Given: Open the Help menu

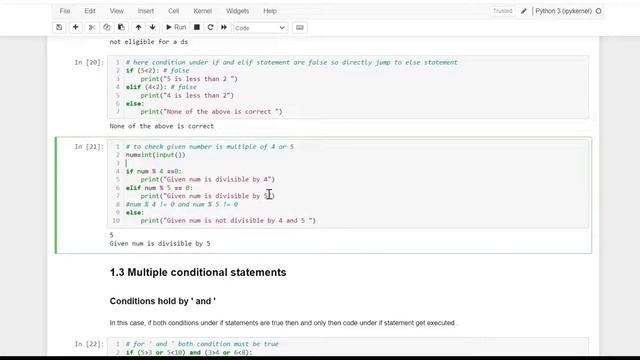Looking at the screenshot, I should point(270,11).
